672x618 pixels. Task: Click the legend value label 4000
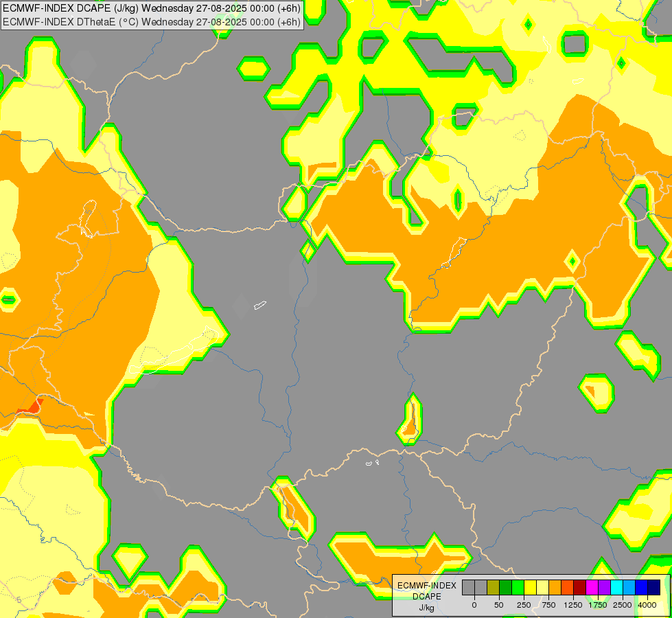[647, 605]
